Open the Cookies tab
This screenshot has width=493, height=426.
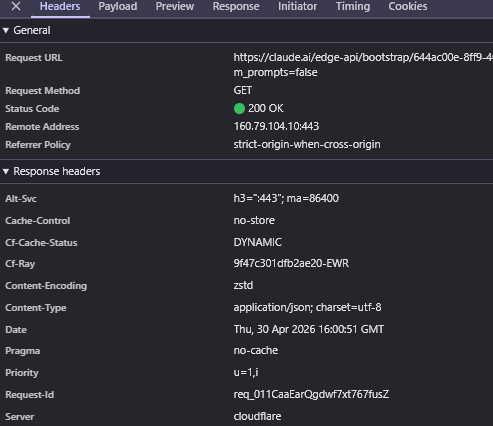pyautogui.click(x=408, y=6)
